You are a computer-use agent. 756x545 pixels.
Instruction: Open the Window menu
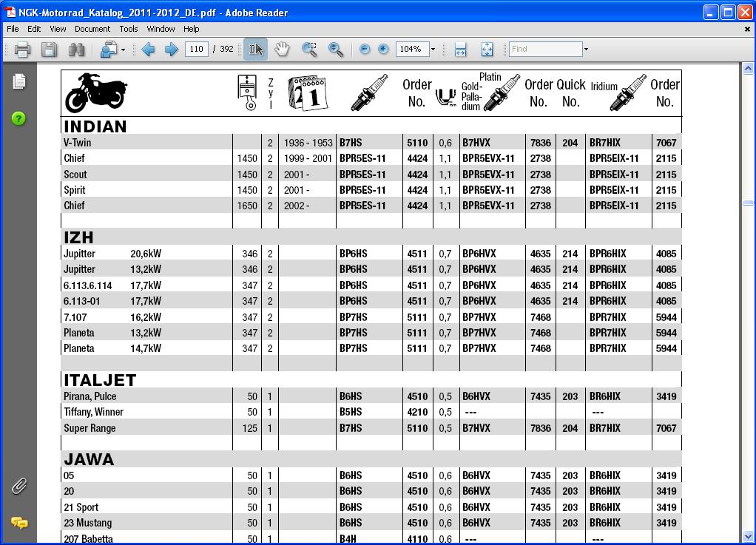coord(161,29)
